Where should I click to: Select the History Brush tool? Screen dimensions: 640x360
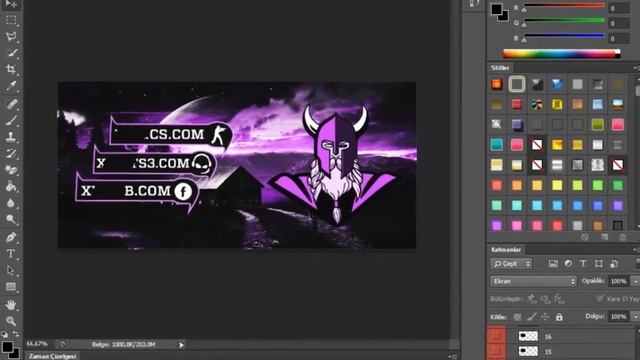[11, 153]
